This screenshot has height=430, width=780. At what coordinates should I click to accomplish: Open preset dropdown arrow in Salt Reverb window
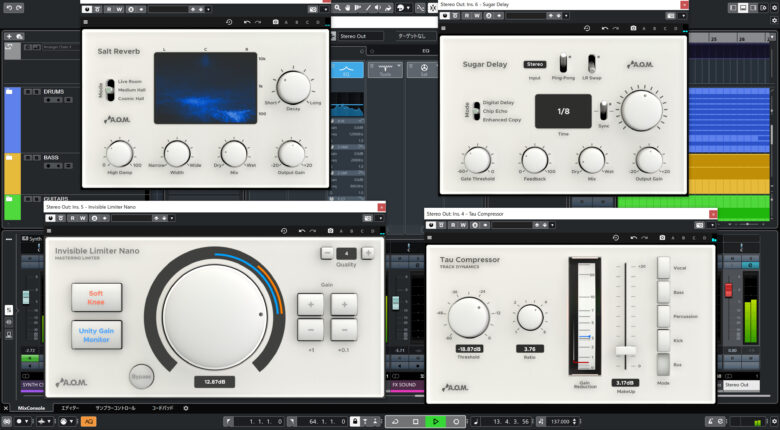coord(208,9)
